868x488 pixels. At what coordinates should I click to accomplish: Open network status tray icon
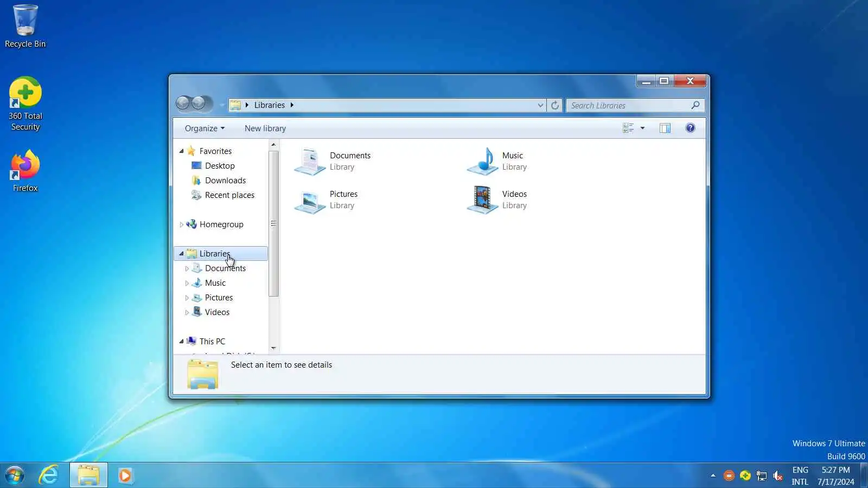coord(762,476)
